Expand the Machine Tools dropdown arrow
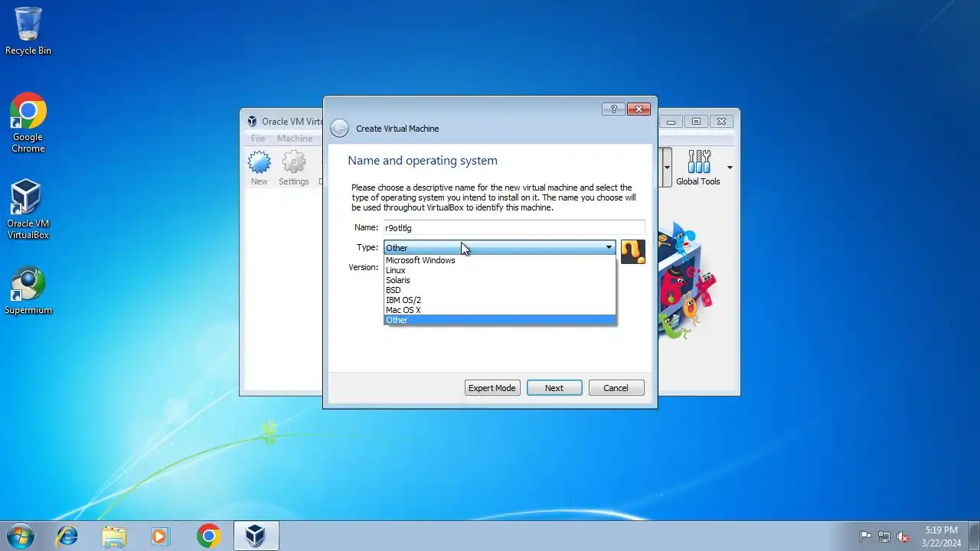980x551 pixels. 667,168
